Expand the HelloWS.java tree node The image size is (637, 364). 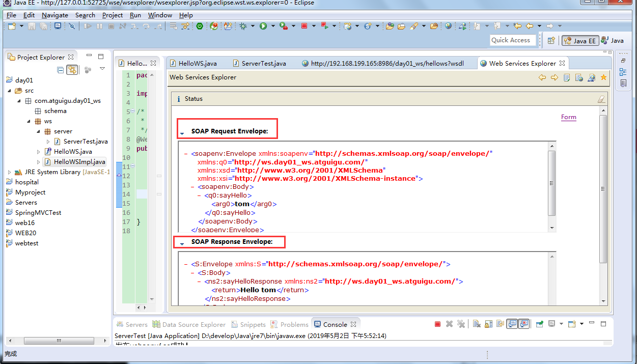pos(39,152)
